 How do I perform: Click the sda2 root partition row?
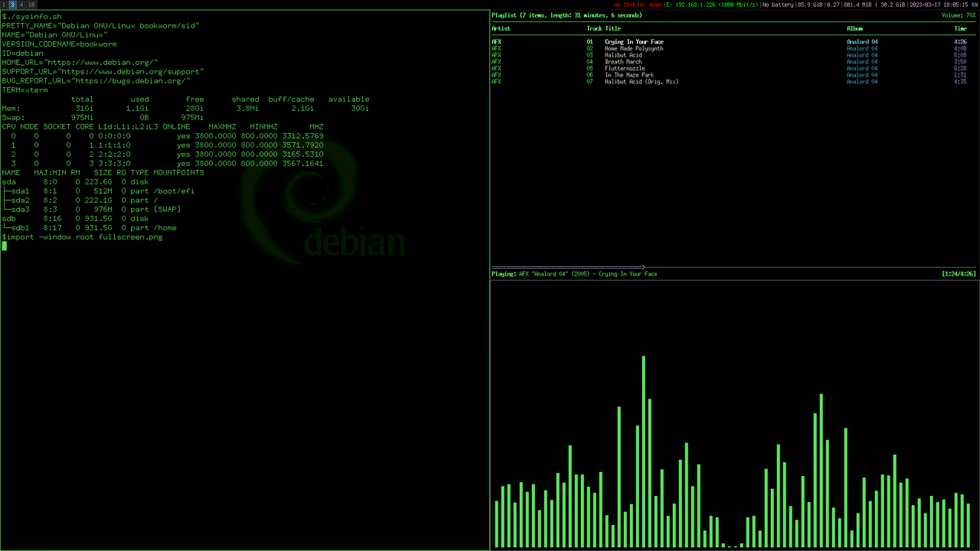point(80,200)
